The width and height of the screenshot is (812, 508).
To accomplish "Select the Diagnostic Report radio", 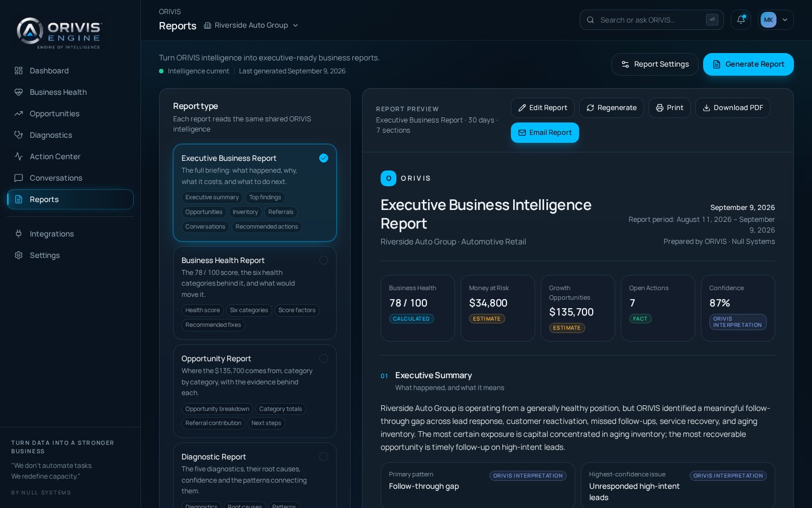I will coord(324,457).
